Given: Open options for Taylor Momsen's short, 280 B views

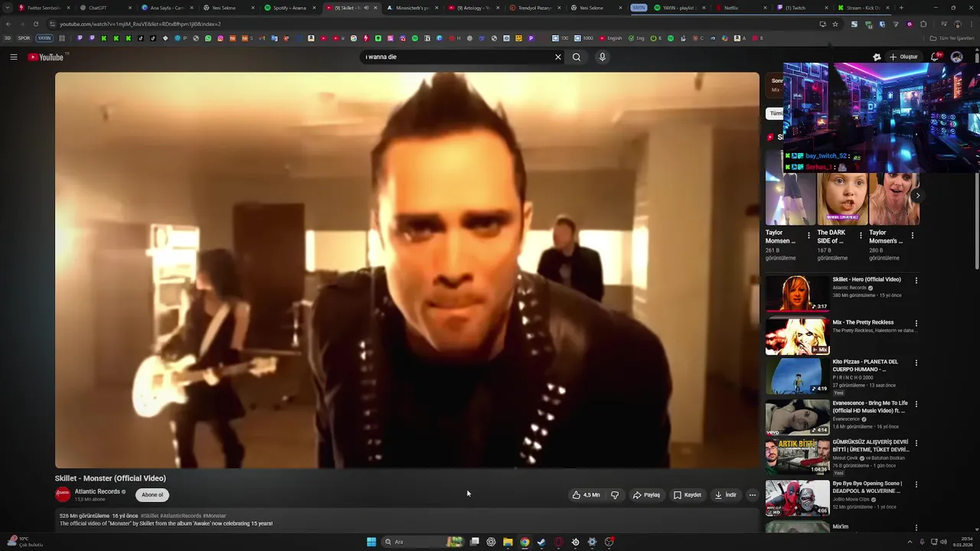Looking at the screenshot, I should (912, 235).
